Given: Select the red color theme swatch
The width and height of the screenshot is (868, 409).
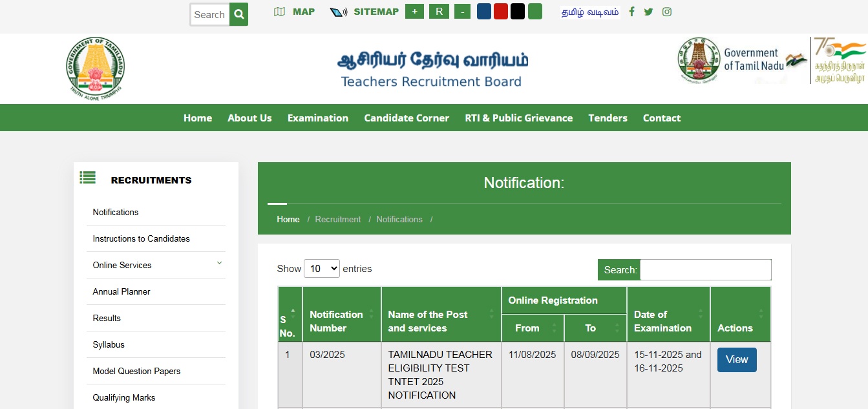Looking at the screenshot, I should pos(501,12).
